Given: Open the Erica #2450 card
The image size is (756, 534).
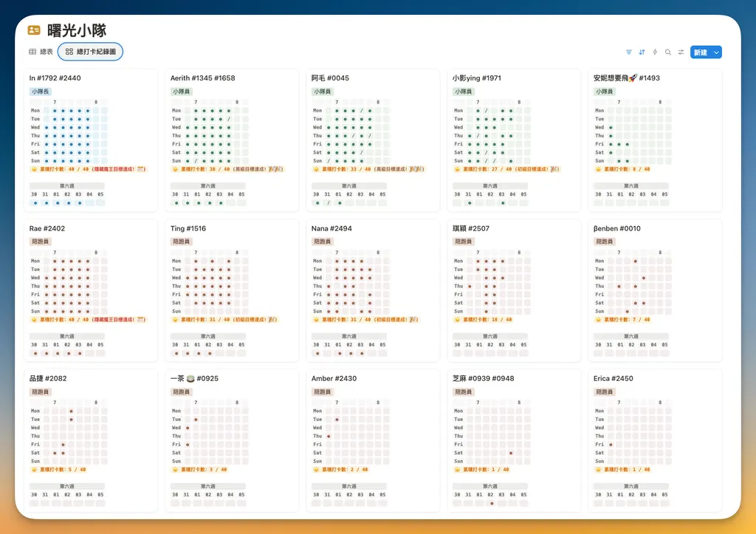Looking at the screenshot, I should pos(655,440).
